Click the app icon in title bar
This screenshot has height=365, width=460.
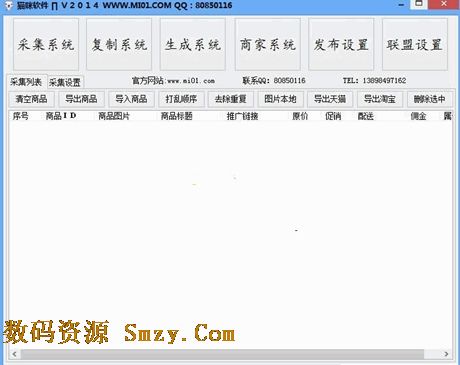coord(8,5)
